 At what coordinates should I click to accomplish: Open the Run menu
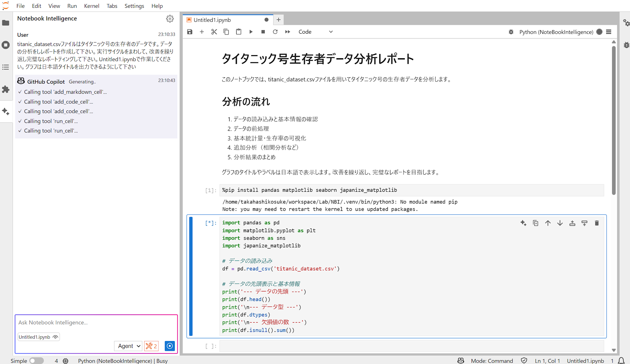[72, 6]
